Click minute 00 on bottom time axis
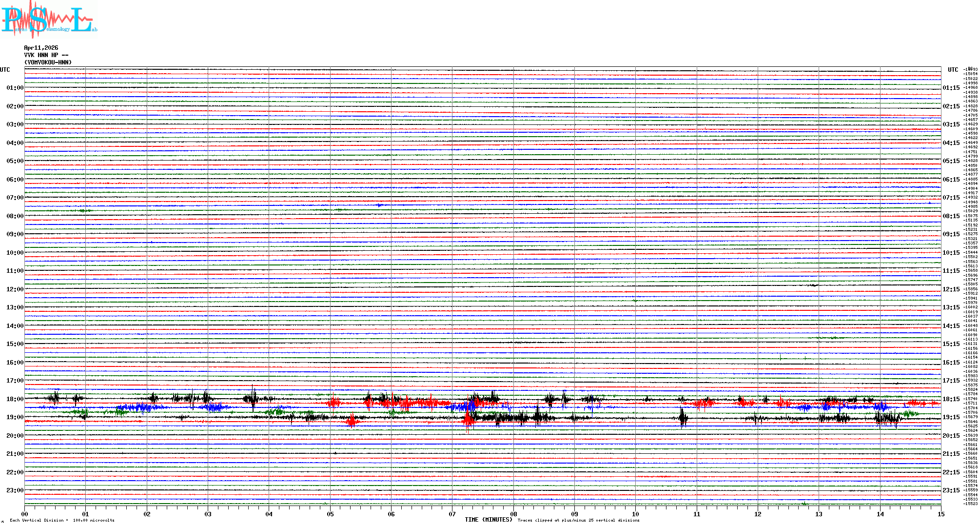The width and height of the screenshot is (980, 527). (x=25, y=514)
